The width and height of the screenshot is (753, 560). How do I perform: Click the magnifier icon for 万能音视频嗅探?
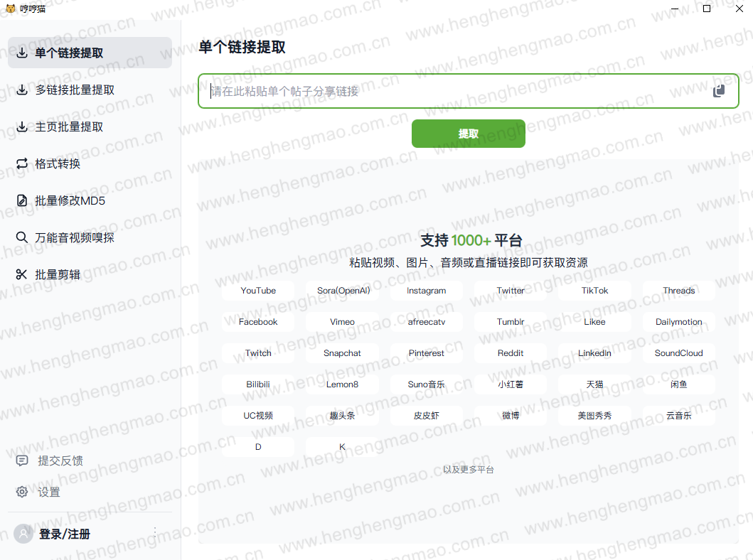click(22, 237)
